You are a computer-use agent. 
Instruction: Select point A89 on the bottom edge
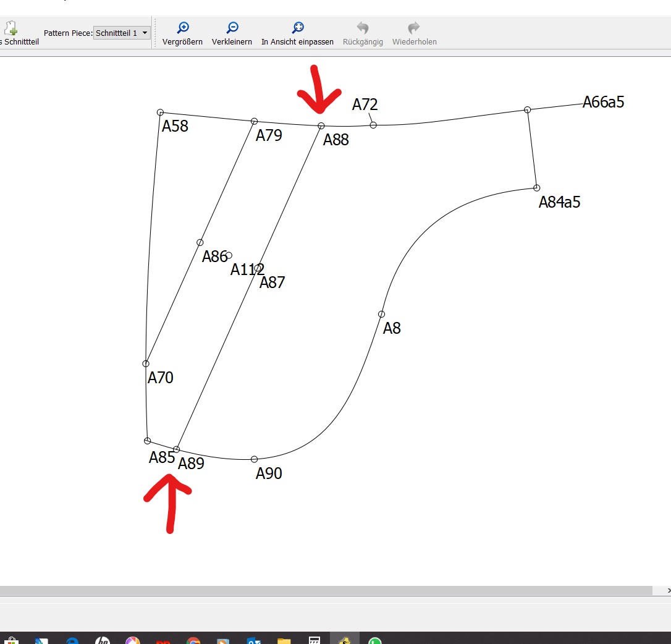177,449
